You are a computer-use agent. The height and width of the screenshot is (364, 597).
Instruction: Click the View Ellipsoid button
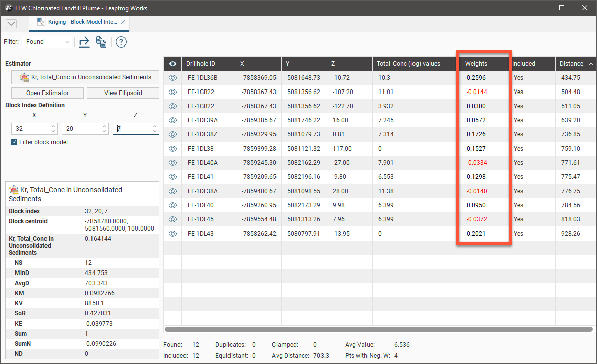pyautogui.click(x=123, y=93)
